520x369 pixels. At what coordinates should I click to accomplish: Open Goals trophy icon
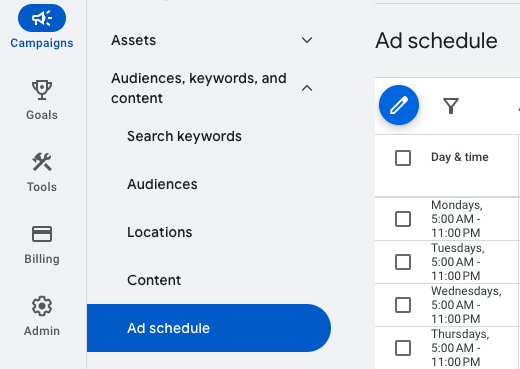(x=42, y=90)
